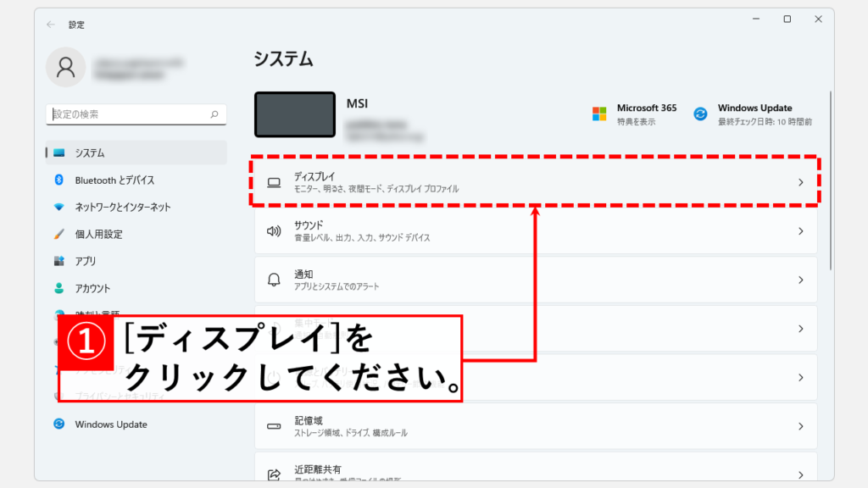The height and width of the screenshot is (488, 868).
Task: Click the nearby sharing icon
Action: pyautogui.click(x=274, y=474)
